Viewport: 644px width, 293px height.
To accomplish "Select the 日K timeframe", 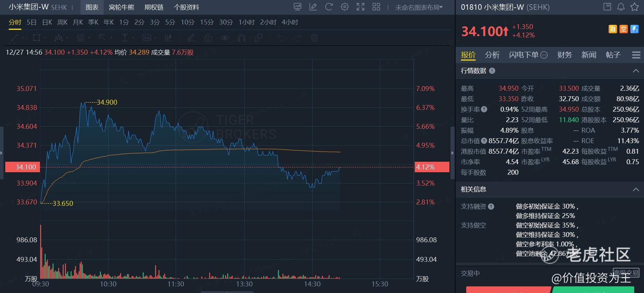I will (47, 22).
